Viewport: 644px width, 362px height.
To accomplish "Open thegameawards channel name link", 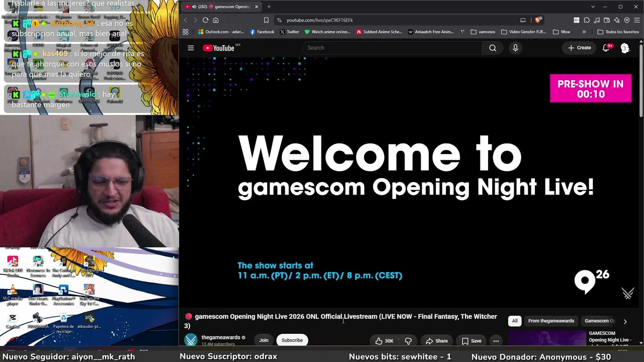I will pos(221,337).
